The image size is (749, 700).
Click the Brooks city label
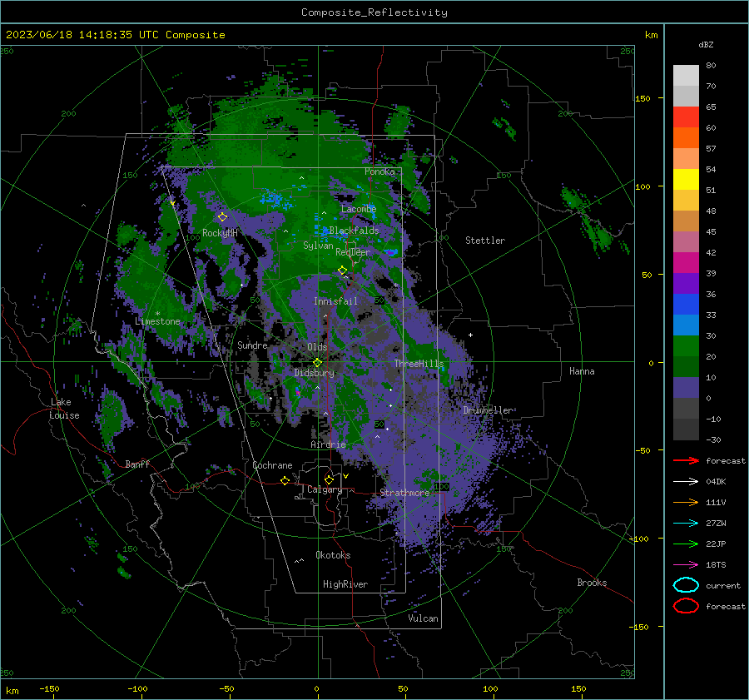pos(592,583)
